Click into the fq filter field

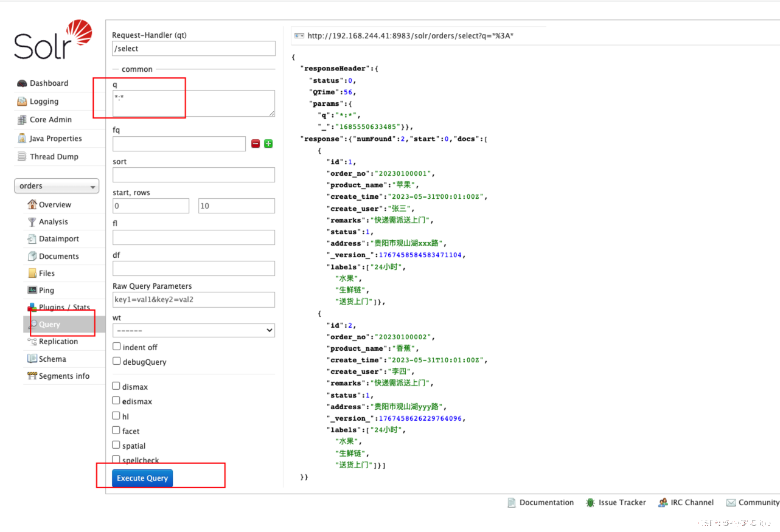pyautogui.click(x=179, y=144)
